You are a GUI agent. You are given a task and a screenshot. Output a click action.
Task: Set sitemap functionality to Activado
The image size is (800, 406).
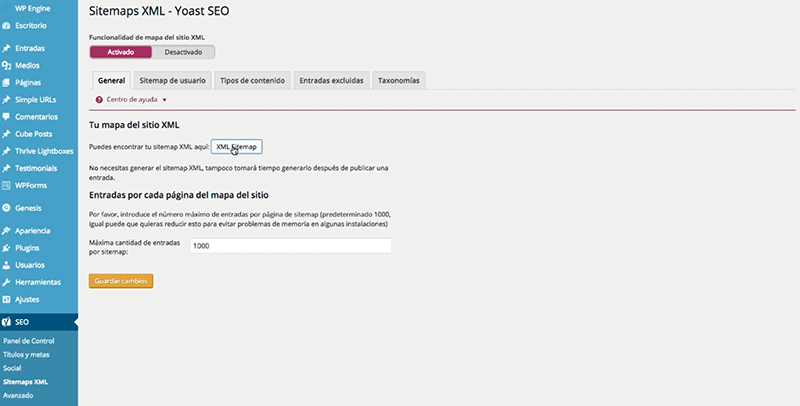tap(120, 52)
